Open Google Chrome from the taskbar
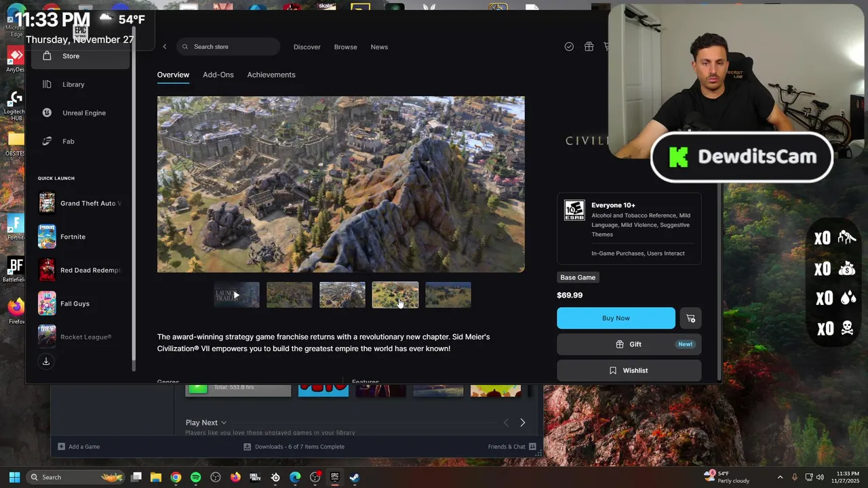Screen dimensions: 868x488 (176, 477)
